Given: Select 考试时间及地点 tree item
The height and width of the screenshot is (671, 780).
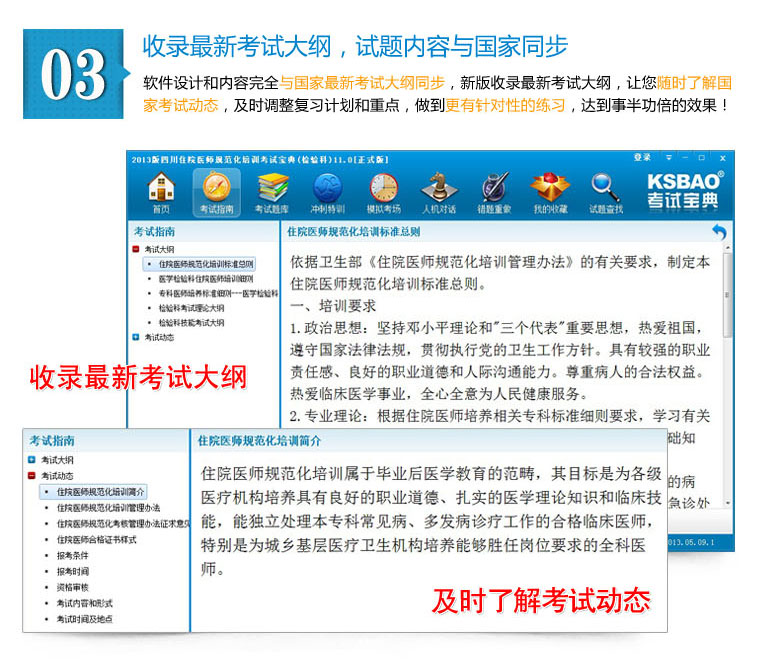Looking at the screenshot, I should click(84, 619).
